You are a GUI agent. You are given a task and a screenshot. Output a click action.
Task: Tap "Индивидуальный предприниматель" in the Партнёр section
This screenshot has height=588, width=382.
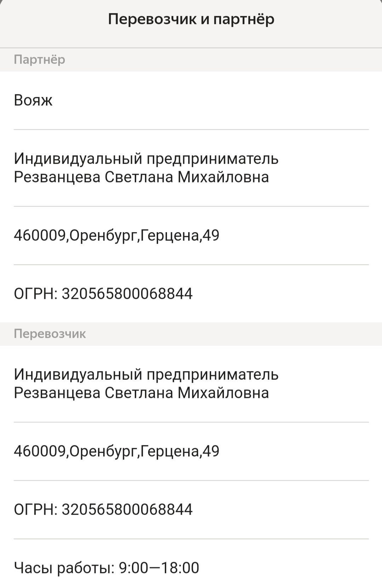point(146,158)
